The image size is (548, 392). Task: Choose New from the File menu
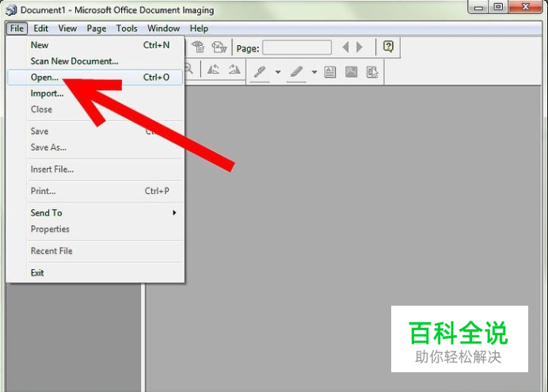coord(95,45)
